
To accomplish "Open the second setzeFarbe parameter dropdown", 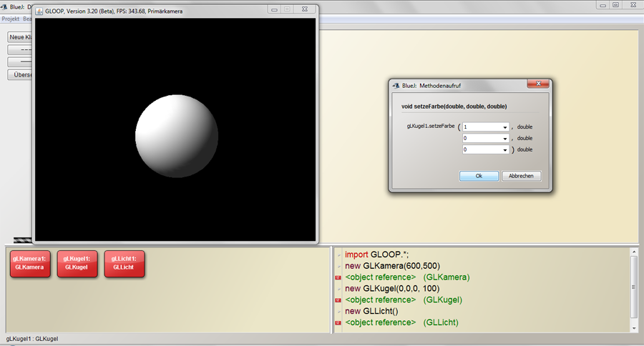I will (505, 139).
